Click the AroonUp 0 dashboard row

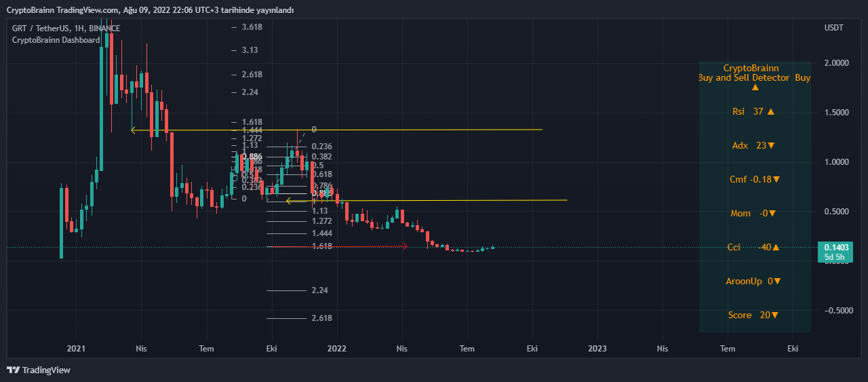[753, 281]
